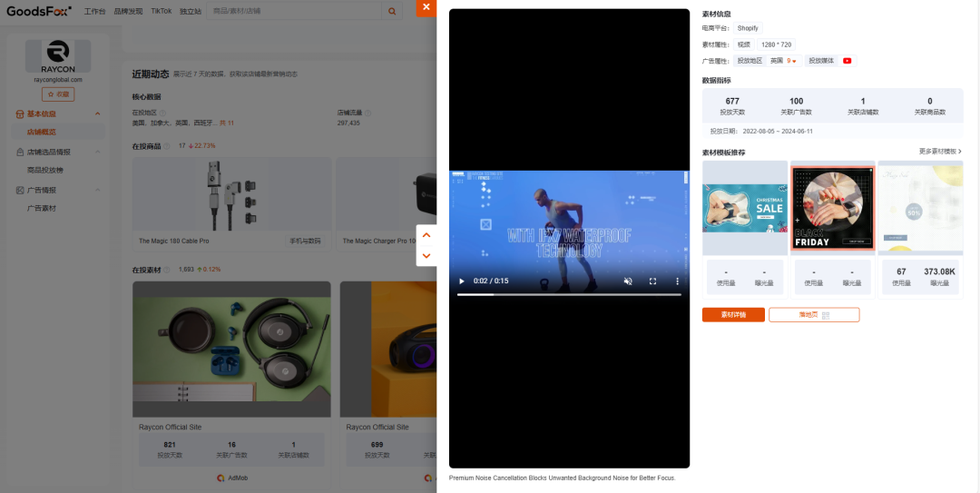980x493 pixels.
Task: Click the search magnifier button
Action: coord(392,11)
